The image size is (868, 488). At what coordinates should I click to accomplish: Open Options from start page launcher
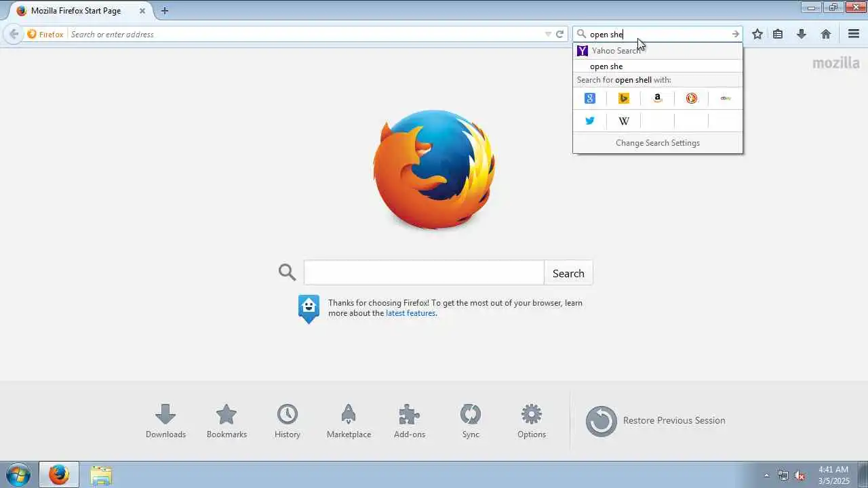[x=532, y=421]
